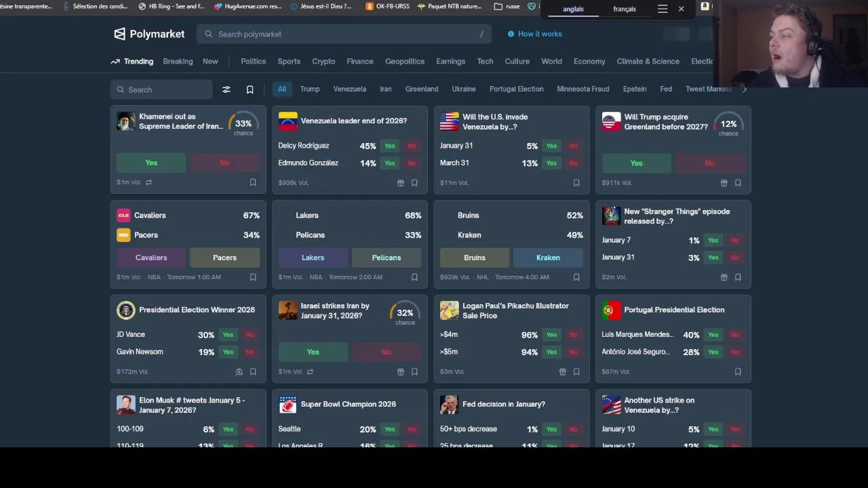Click the bookmarks filter icon beside Search
This screenshot has height=488, width=868.
[250, 89]
